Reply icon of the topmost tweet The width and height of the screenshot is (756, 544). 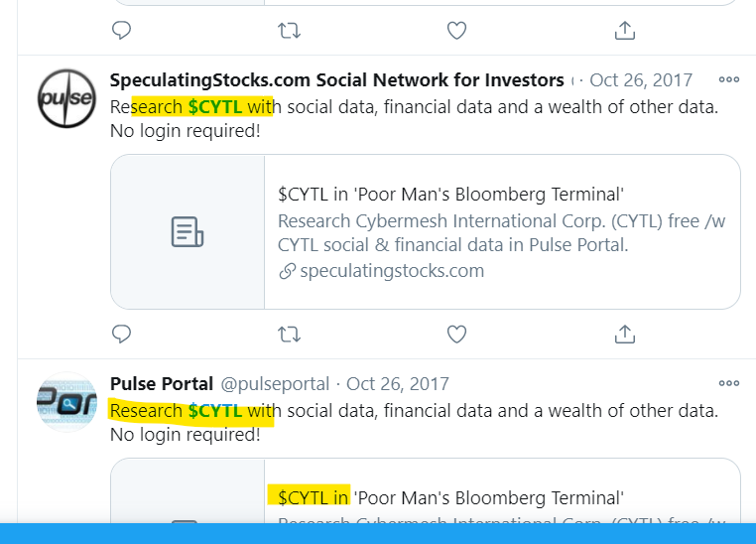point(121,31)
